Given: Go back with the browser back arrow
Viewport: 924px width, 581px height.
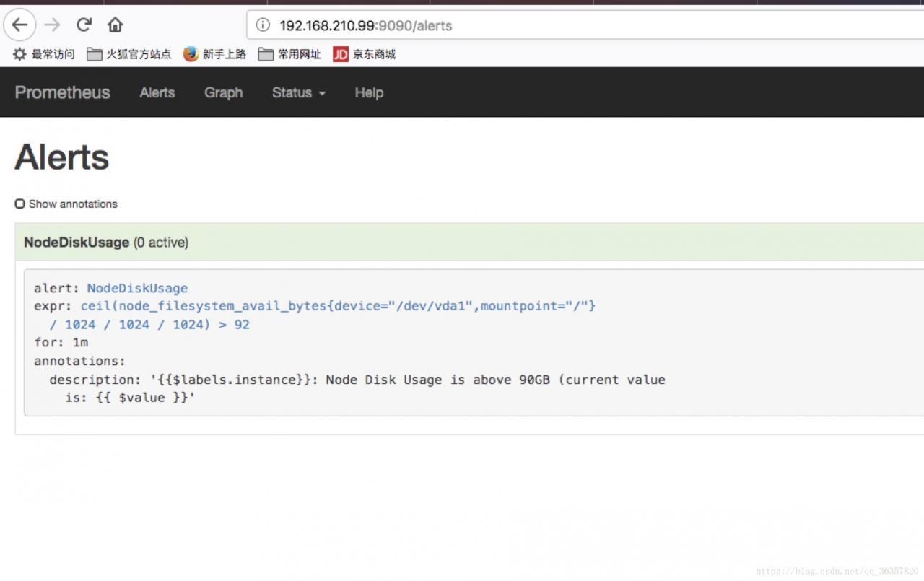Looking at the screenshot, I should click(19, 25).
